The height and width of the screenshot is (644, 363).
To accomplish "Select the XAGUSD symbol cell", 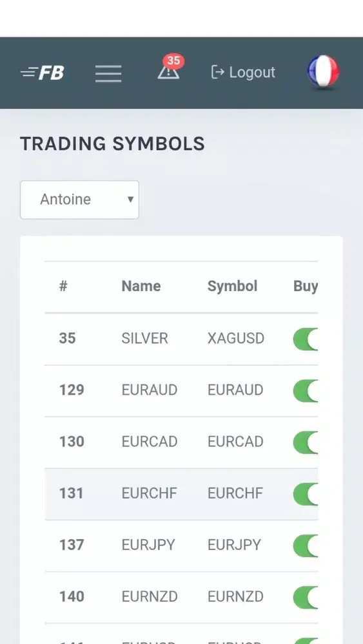I will [235, 339].
